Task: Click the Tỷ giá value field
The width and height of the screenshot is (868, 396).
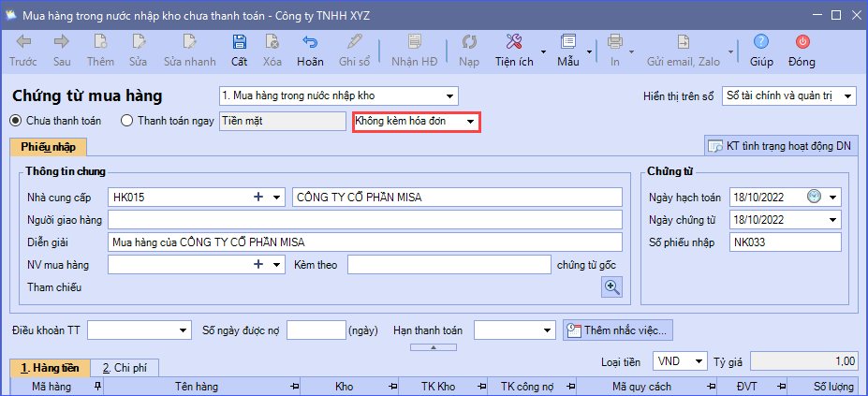Action: pyautogui.click(x=804, y=361)
